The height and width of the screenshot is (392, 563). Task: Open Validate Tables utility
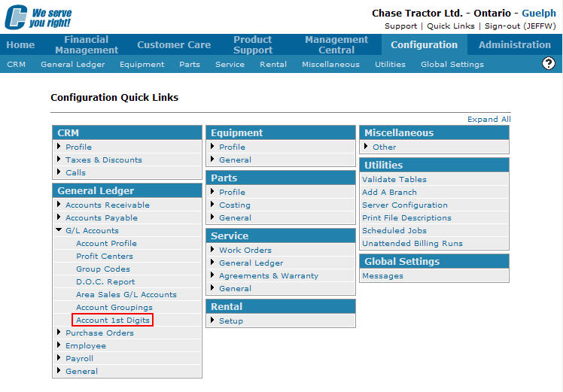click(394, 180)
